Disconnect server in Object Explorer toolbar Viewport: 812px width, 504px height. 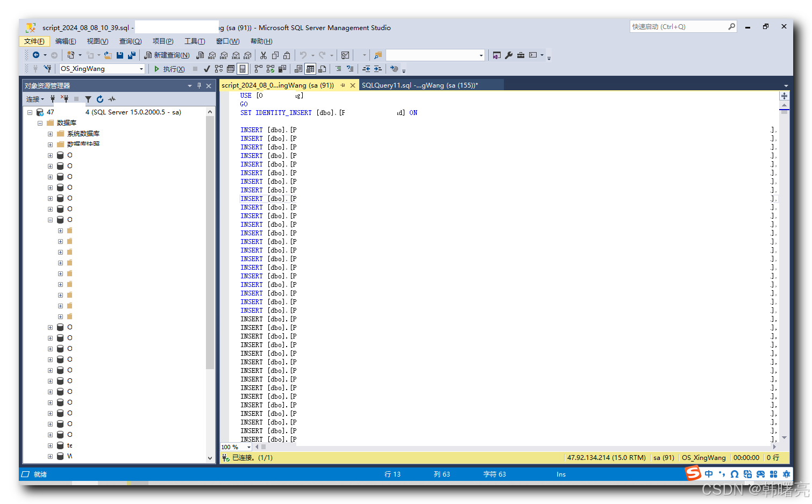65,99
